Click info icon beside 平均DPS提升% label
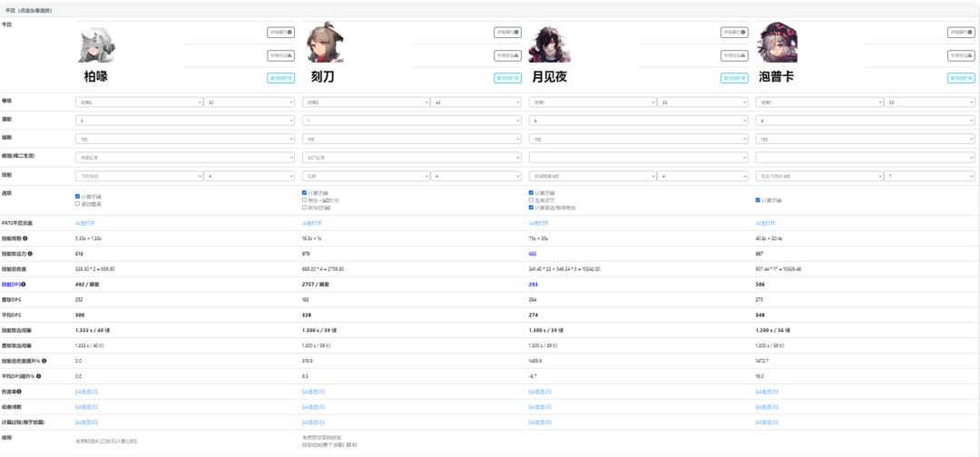This screenshot has height=457, width=980. pos(39,375)
